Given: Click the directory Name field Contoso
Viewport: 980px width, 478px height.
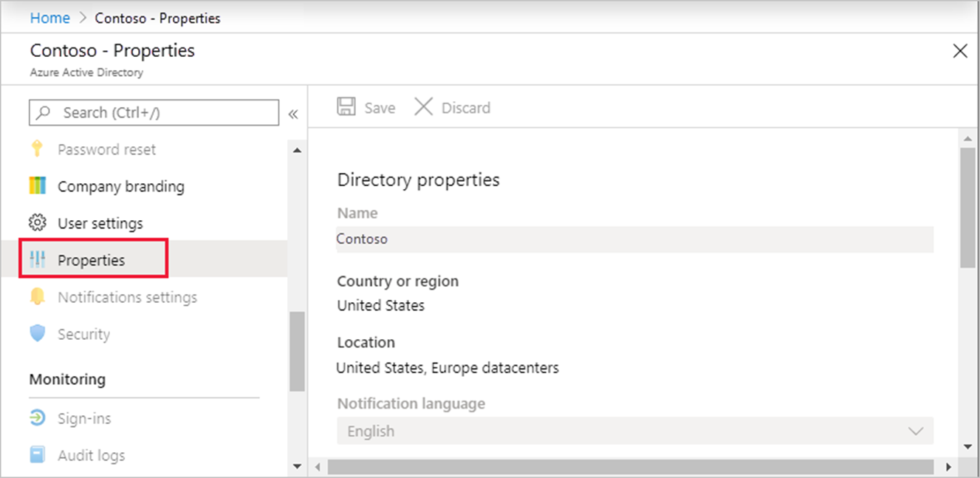Looking at the screenshot, I should 635,239.
